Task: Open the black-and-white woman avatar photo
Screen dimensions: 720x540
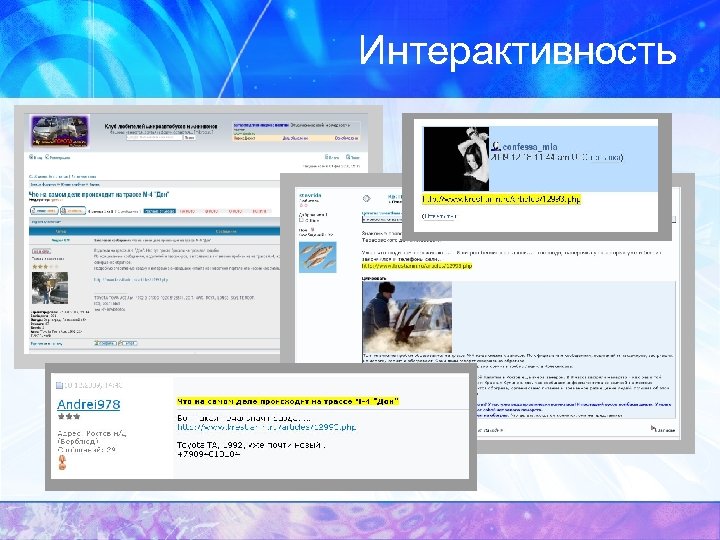Action: click(456, 159)
